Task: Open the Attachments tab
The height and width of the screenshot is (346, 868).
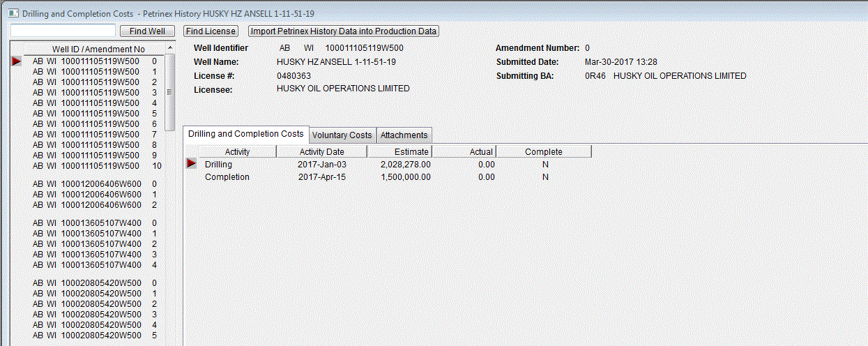Action: (404, 135)
